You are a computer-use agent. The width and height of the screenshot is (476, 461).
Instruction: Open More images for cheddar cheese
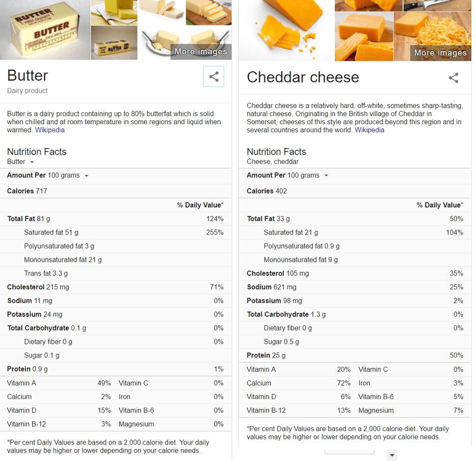coord(441,53)
